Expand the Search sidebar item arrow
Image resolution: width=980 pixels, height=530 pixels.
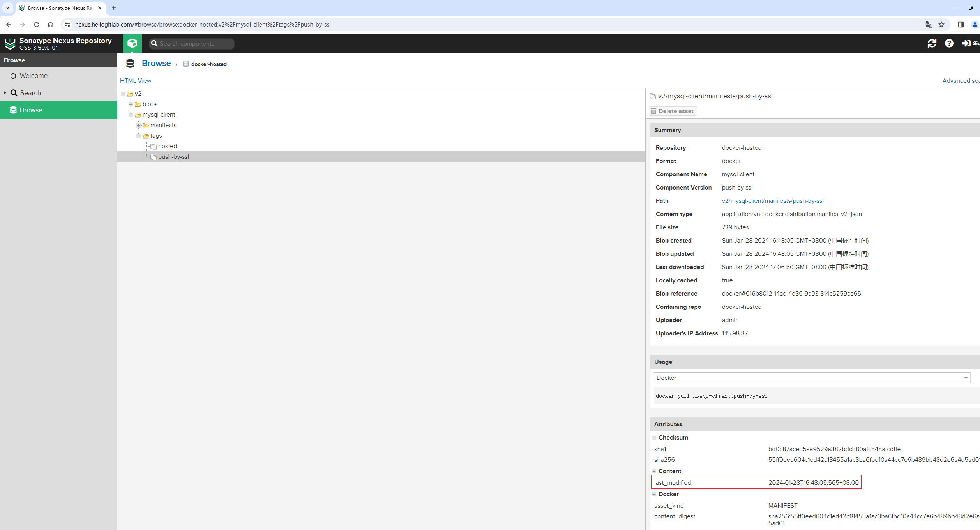tap(5, 93)
